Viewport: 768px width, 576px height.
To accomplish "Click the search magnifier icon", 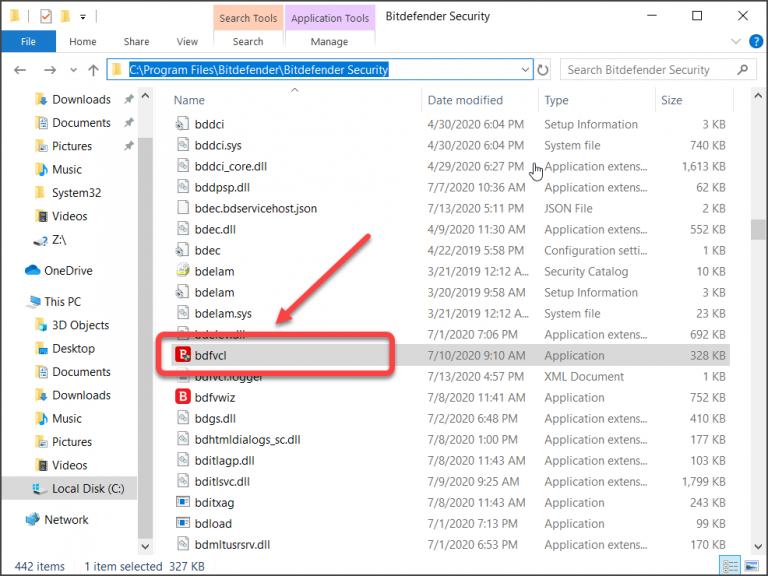I will click(743, 70).
